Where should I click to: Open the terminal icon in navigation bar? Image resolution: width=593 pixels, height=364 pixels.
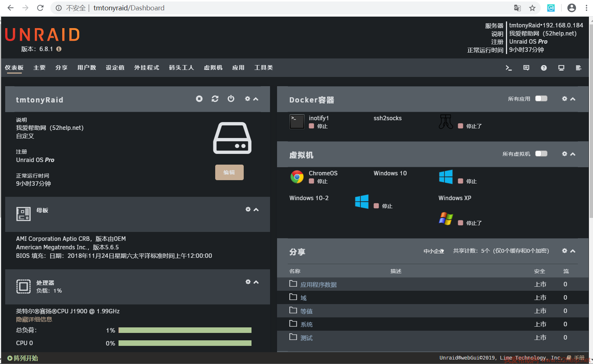point(509,68)
